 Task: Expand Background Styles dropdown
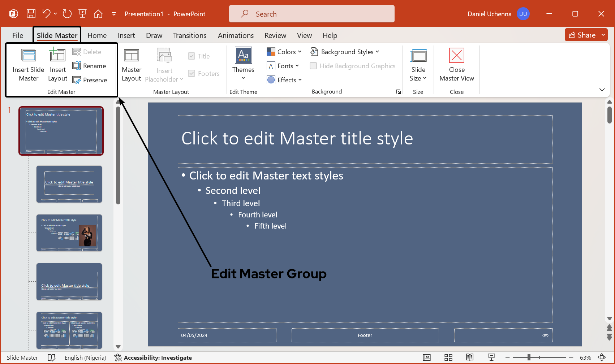pyautogui.click(x=345, y=52)
